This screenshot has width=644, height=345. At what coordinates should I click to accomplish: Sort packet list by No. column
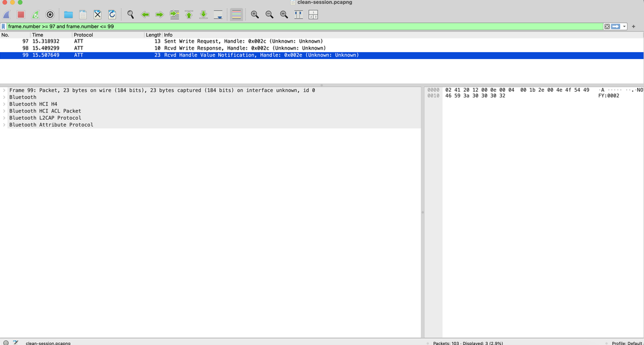pyautogui.click(x=15, y=35)
